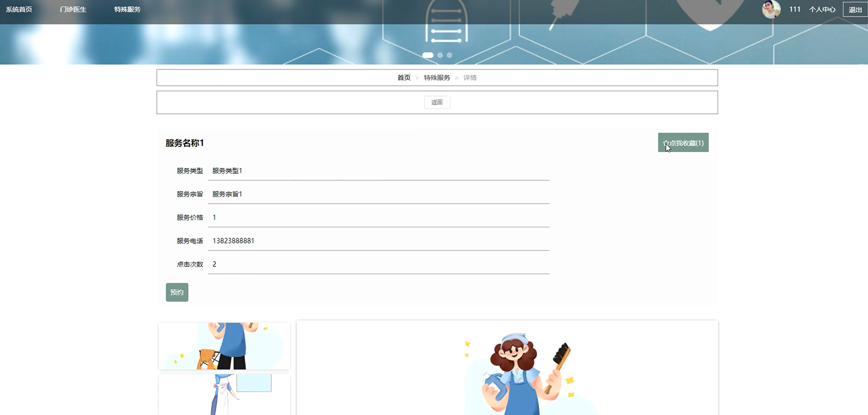The height and width of the screenshot is (415, 868).
Task: Click the 退出 logout button
Action: (x=855, y=9)
